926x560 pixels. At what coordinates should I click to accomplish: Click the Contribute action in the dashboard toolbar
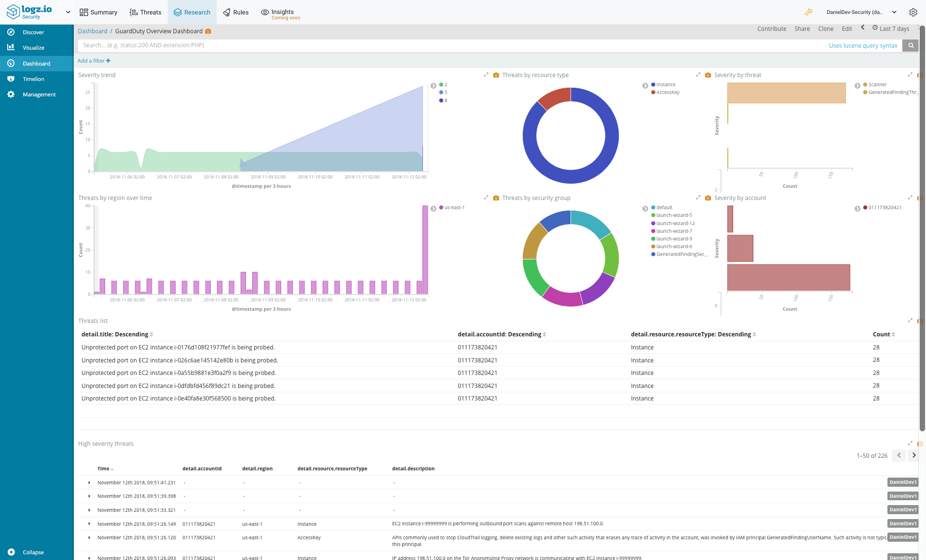pyautogui.click(x=771, y=28)
